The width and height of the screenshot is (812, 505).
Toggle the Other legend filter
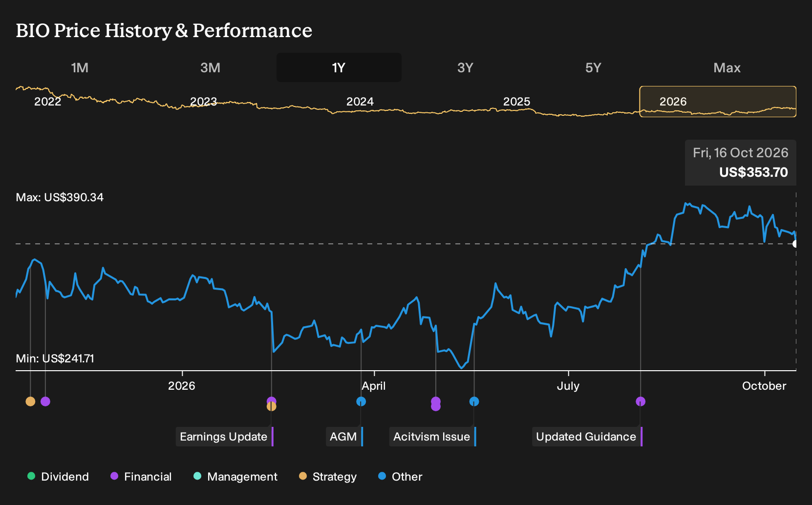[400, 477]
